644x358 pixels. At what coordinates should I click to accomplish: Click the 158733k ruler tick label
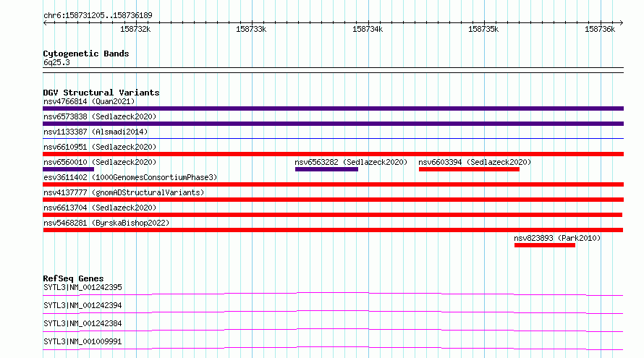tap(251, 29)
